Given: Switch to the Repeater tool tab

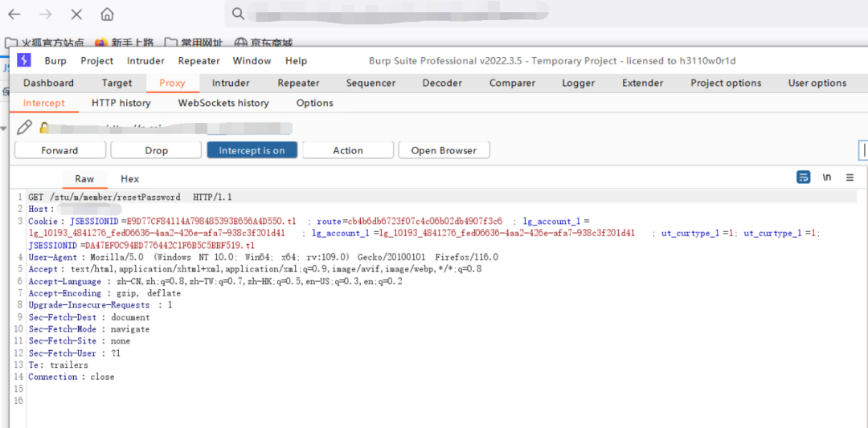Looking at the screenshot, I should pos(298,83).
